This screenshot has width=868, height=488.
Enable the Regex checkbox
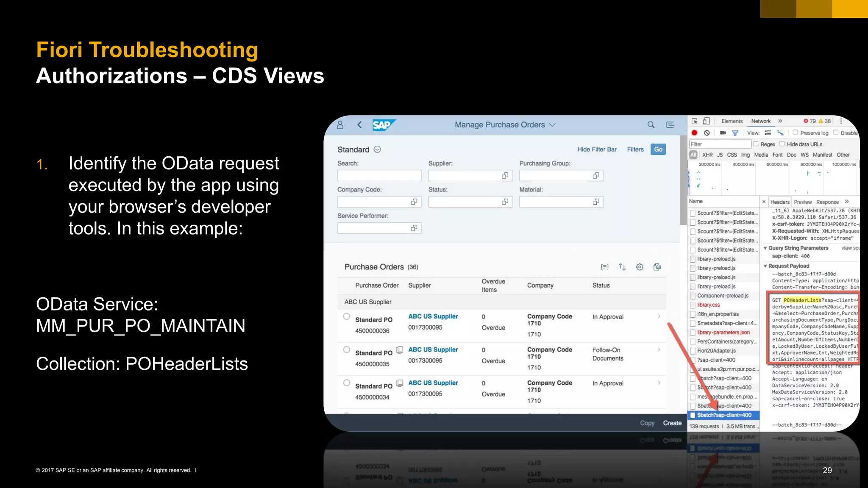click(x=756, y=144)
